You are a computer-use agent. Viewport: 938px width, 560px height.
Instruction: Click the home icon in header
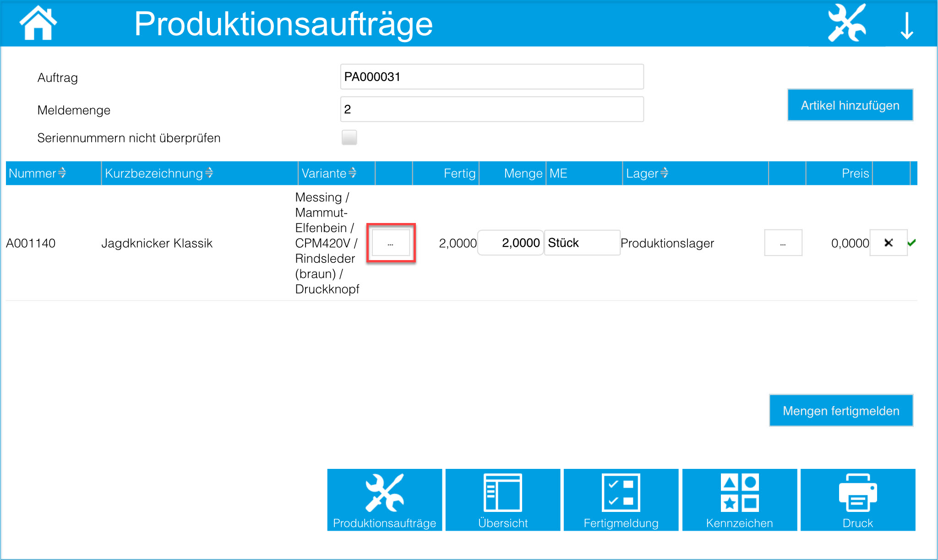tap(38, 23)
